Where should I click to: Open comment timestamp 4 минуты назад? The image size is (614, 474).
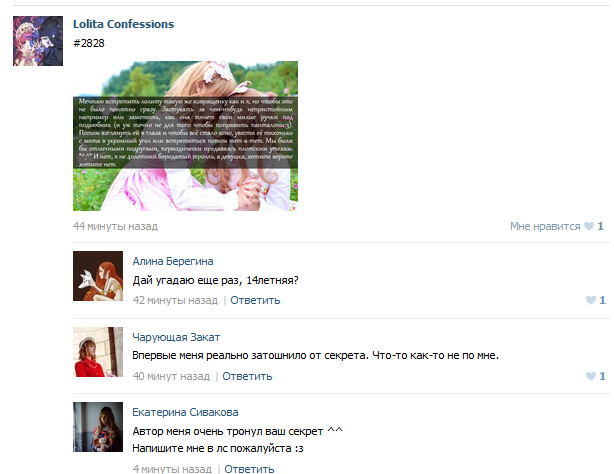point(172,469)
